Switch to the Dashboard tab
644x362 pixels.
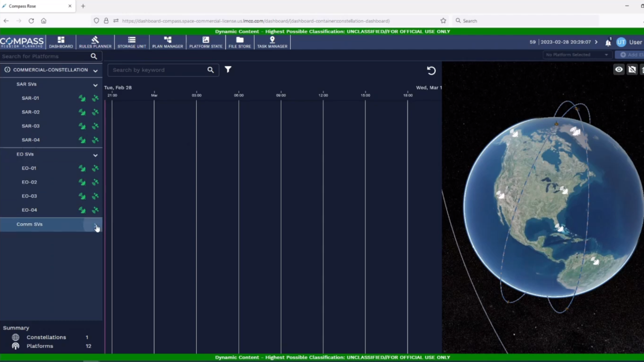click(61, 42)
